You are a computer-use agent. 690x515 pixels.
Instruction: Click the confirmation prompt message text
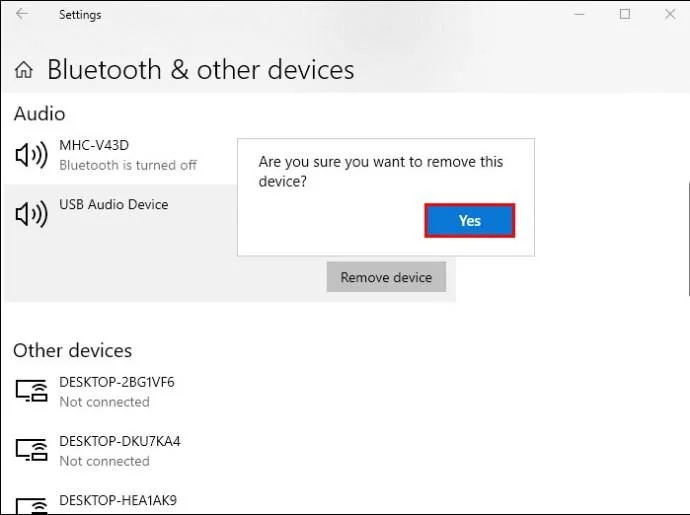pyautogui.click(x=381, y=171)
